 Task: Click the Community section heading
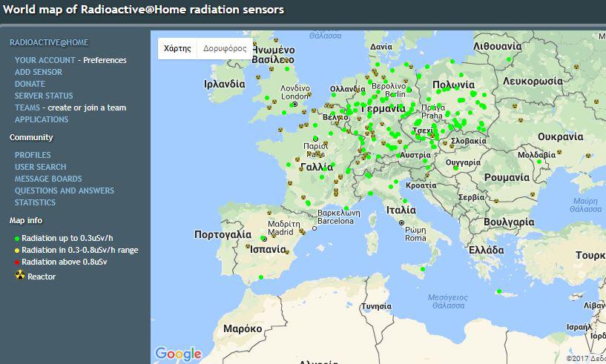pos(31,138)
